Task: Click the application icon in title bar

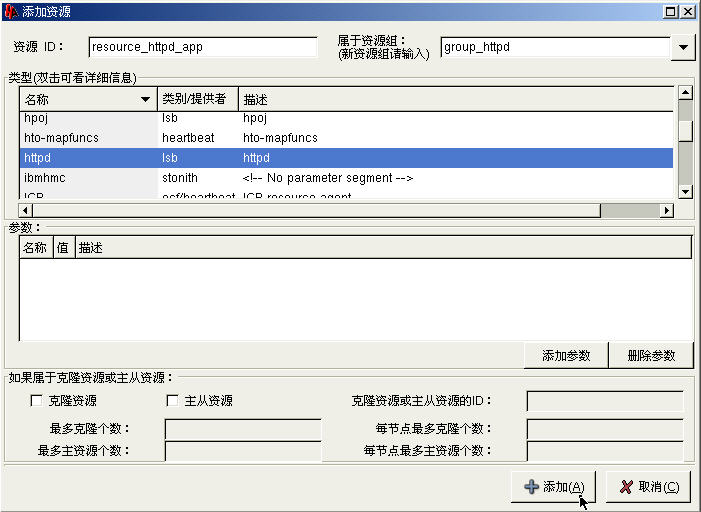Action: coord(11,11)
